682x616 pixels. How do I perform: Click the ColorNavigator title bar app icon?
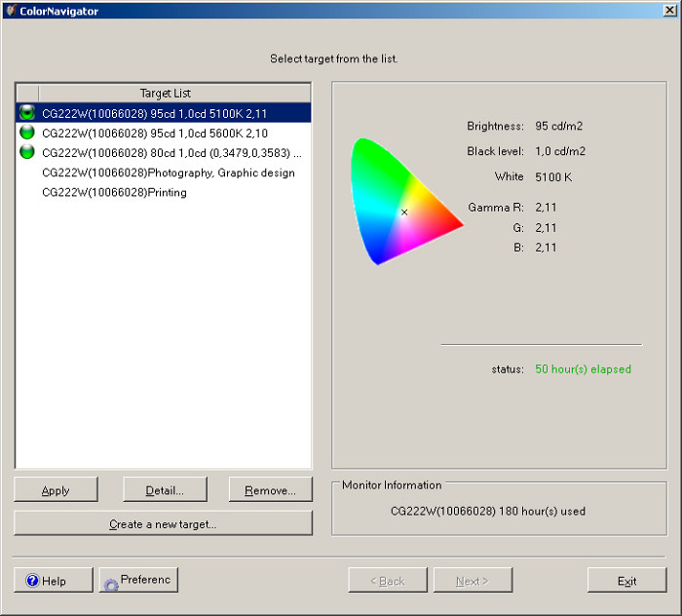click(x=11, y=11)
